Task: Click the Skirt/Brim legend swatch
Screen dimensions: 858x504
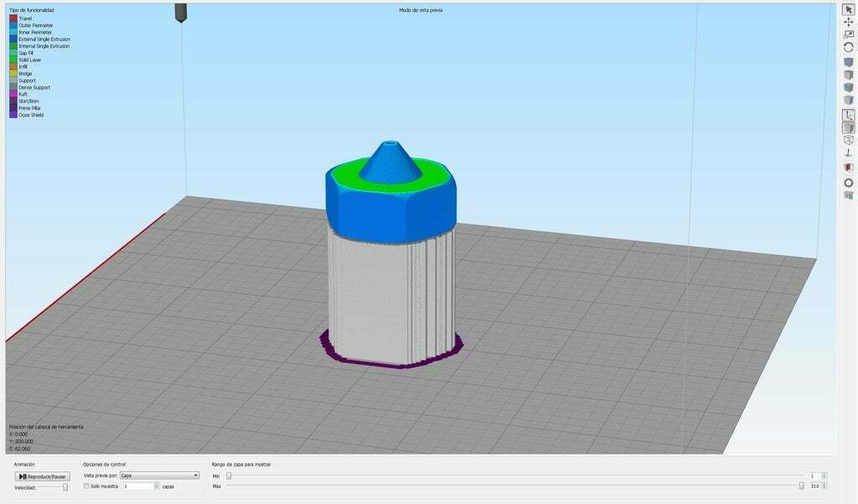Action: click(13, 101)
